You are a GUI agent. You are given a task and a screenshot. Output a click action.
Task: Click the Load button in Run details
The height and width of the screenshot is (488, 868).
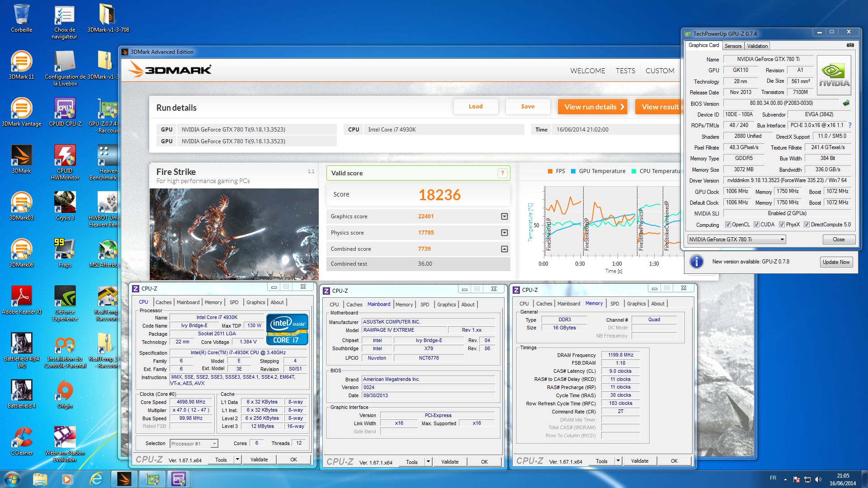(476, 107)
